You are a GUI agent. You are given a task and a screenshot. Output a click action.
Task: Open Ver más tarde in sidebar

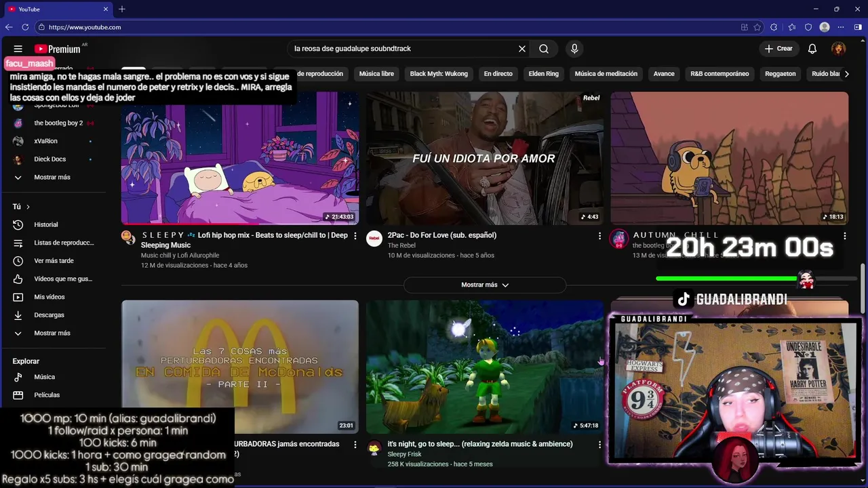[x=54, y=261]
